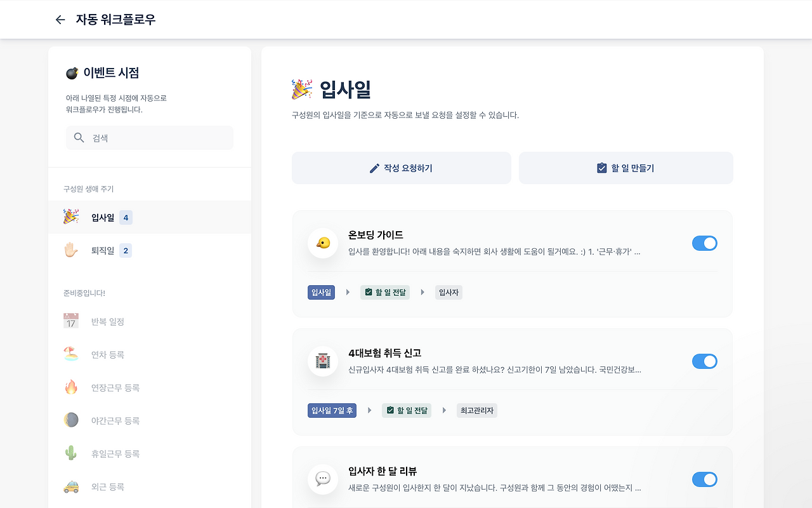Click the 구성원 생애 주기 section label
This screenshot has width=812, height=508.
coord(89,189)
